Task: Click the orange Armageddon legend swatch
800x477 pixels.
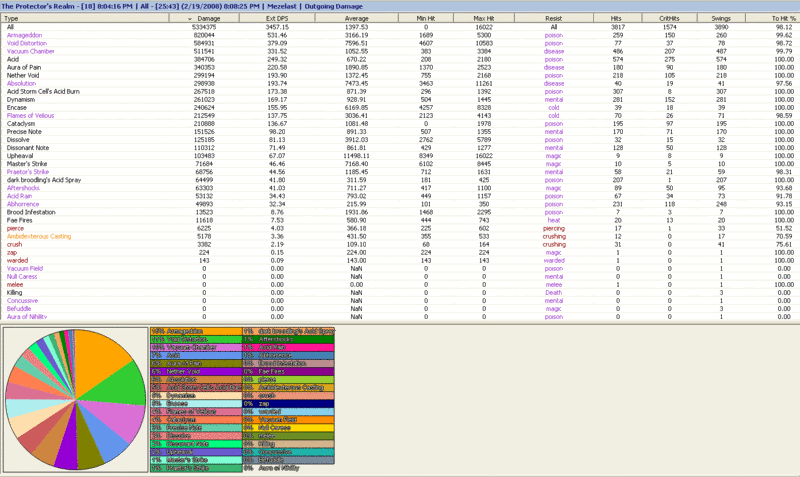Action: (196, 331)
